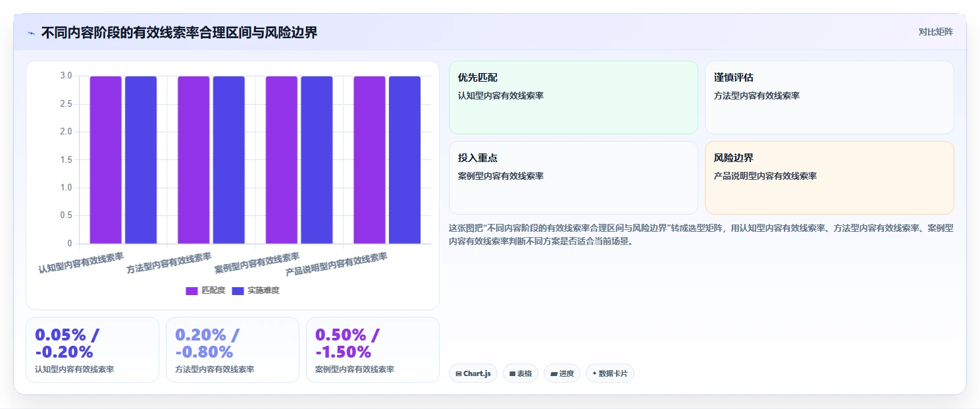Click the blue bar for 案例型内容有效线索率
The height and width of the screenshot is (409, 980).
pos(317,160)
